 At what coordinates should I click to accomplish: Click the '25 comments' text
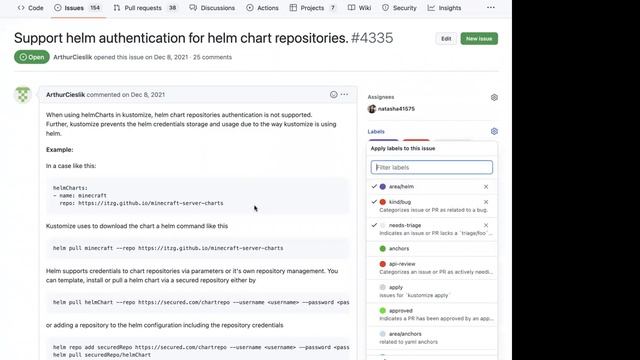pyautogui.click(x=212, y=57)
